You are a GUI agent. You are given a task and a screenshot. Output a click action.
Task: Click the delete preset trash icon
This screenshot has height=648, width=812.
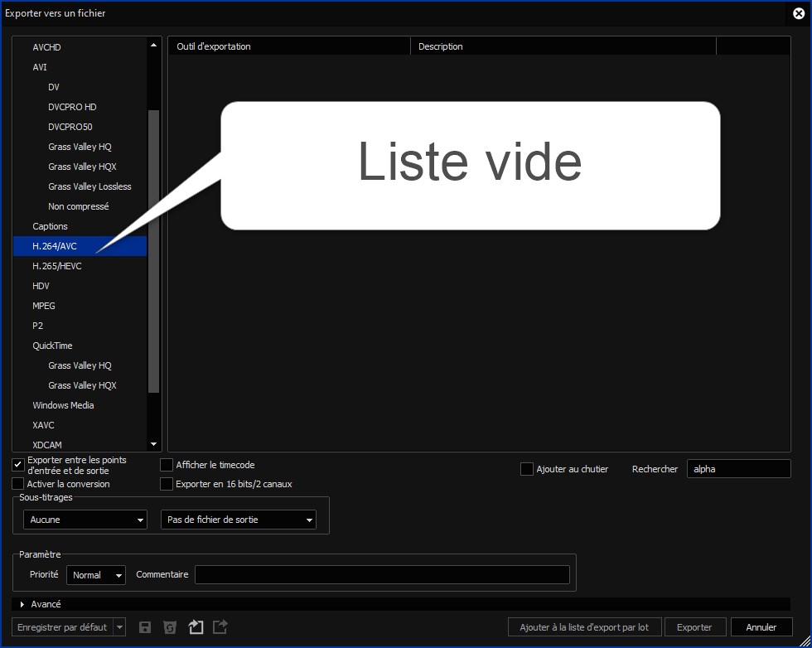pos(170,627)
